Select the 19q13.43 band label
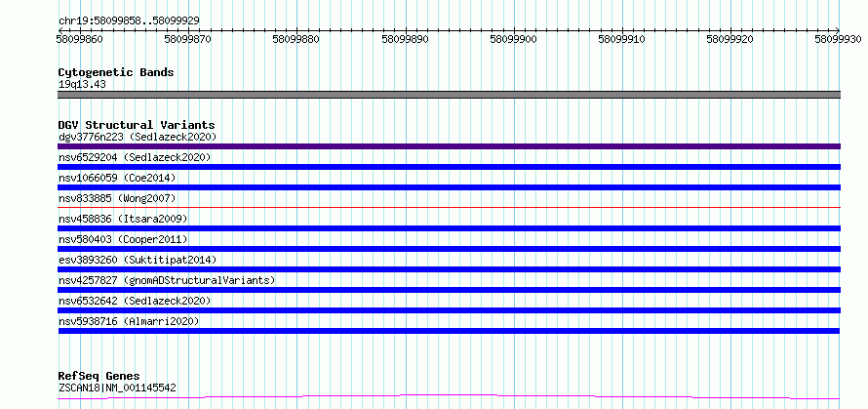The height and width of the screenshot is (409, 868). 82,84
